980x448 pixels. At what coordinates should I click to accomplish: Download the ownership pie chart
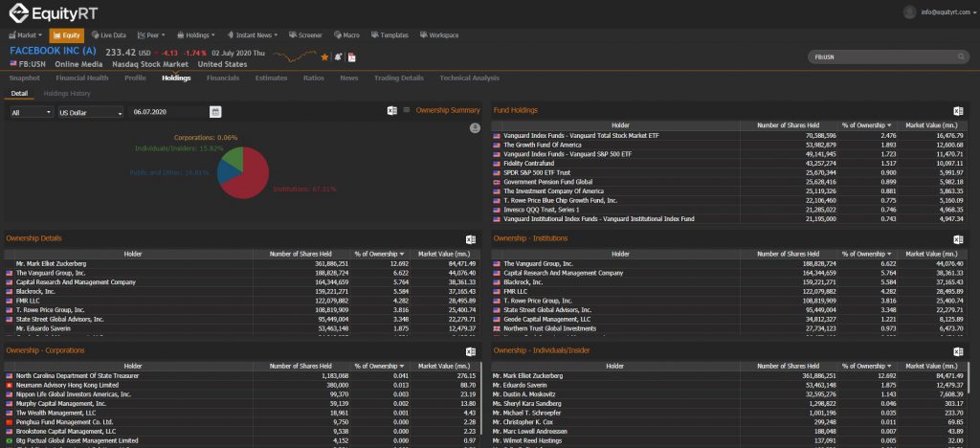475,128
